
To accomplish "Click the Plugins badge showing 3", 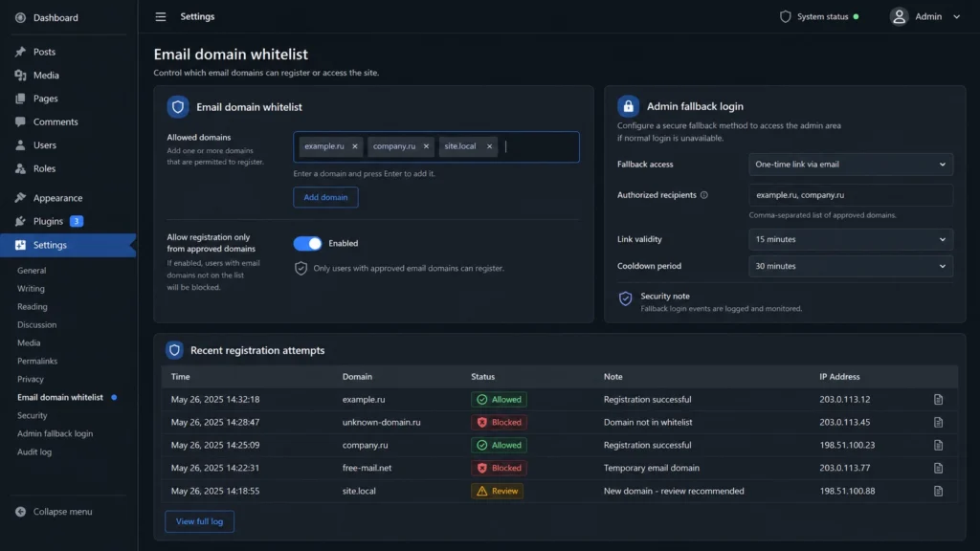I will coord(77,221).
